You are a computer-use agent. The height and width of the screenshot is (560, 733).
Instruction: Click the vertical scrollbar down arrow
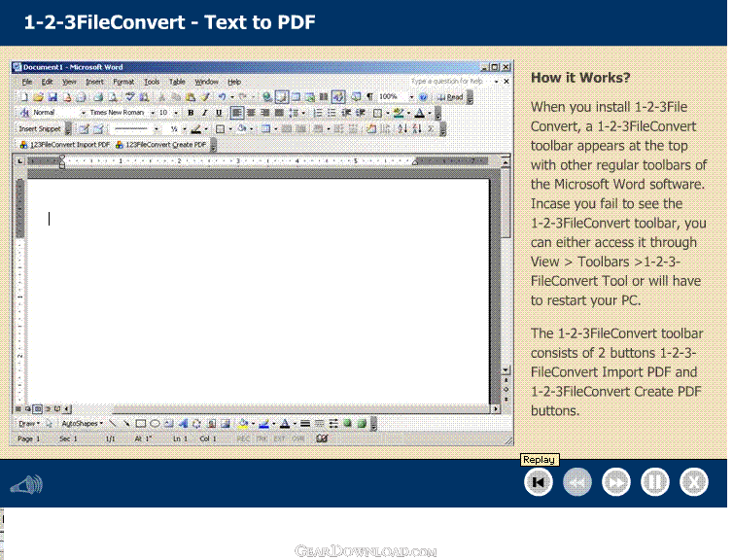click(506, 370)
